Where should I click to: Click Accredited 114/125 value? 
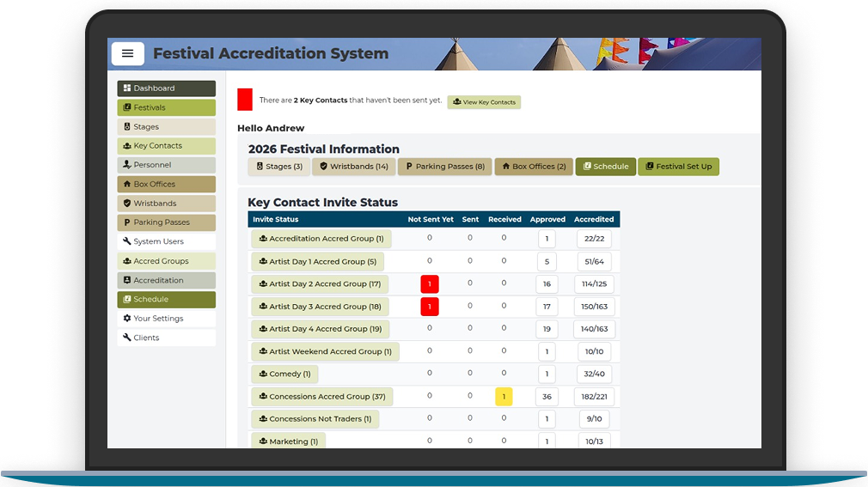594,284
